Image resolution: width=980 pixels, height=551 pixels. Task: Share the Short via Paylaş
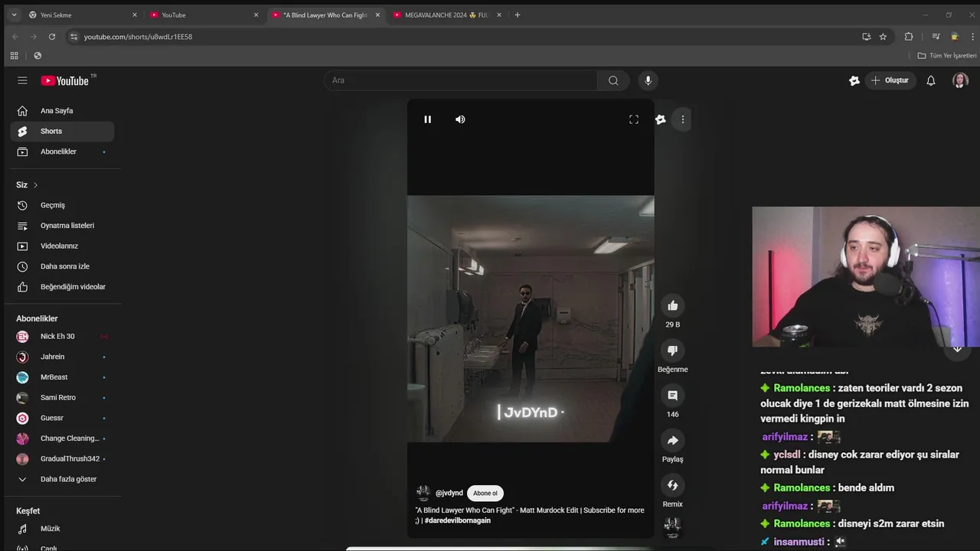coord(673,441)
